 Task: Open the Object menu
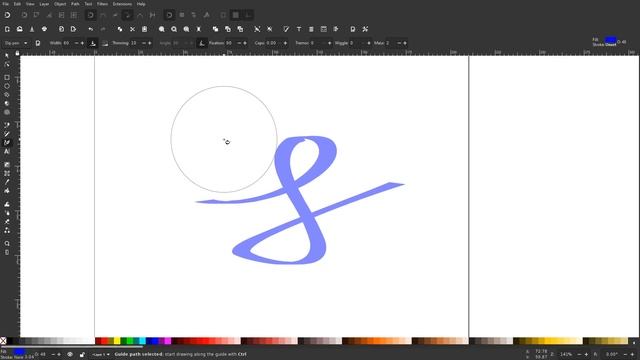(x=60, y=4)
